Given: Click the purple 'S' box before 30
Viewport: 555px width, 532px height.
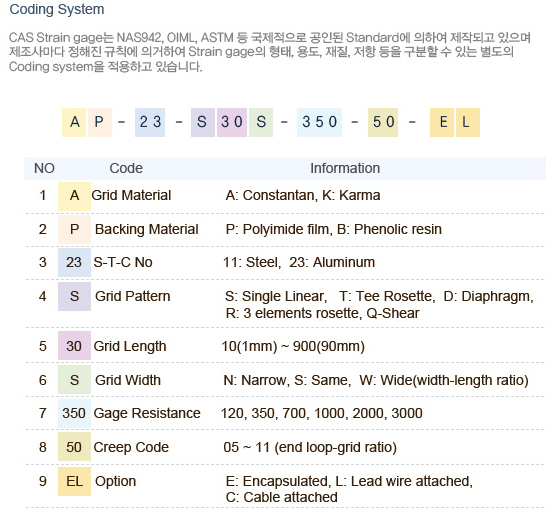Looking at the screenshot, I should (x=203, y=122).
